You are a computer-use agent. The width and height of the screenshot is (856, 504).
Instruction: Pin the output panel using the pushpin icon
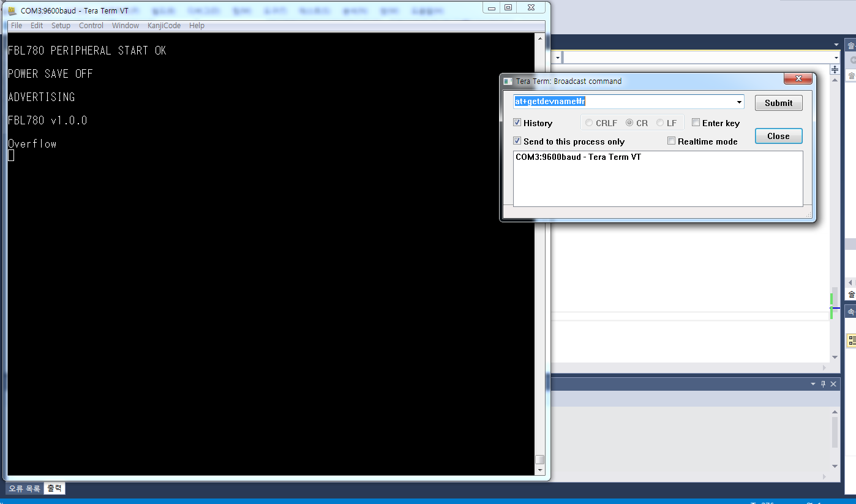(x=824, y=384)
